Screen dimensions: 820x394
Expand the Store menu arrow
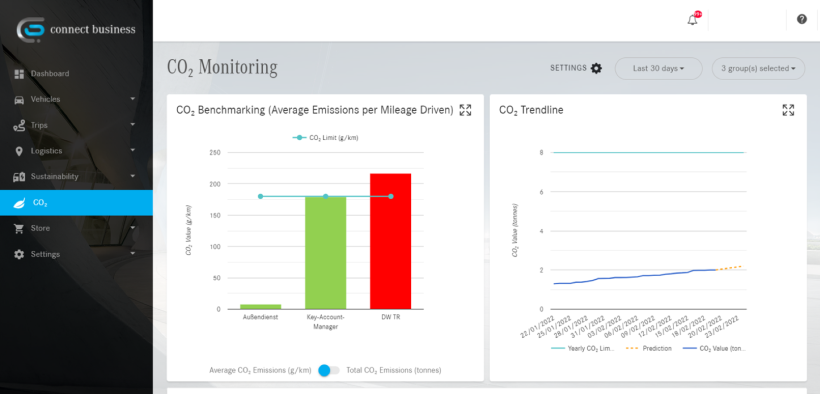coord(132,227)
